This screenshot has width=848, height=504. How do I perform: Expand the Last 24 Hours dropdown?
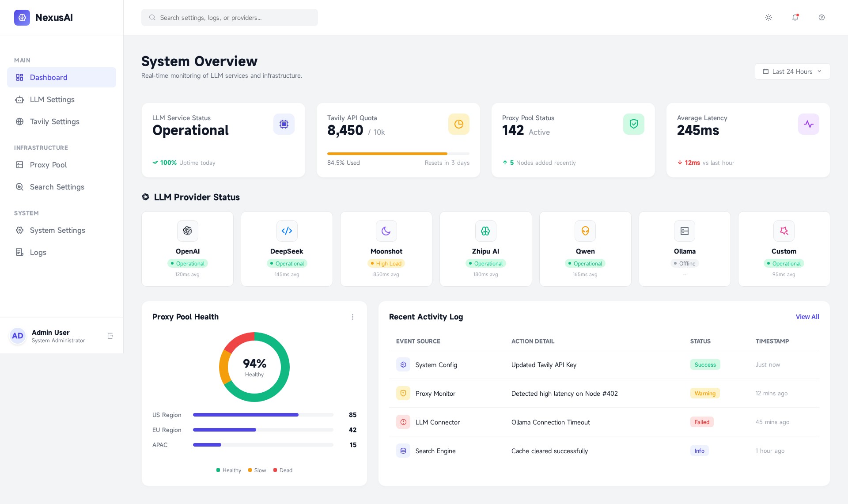pyautogui.click(x=792, y=72)
